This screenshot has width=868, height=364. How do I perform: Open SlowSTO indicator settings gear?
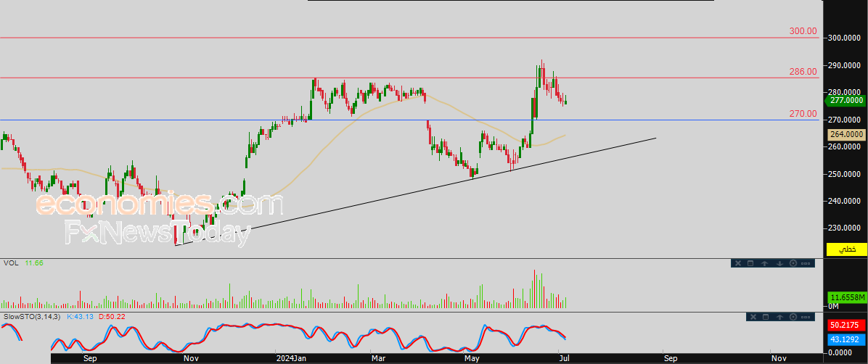coord(793,317)
